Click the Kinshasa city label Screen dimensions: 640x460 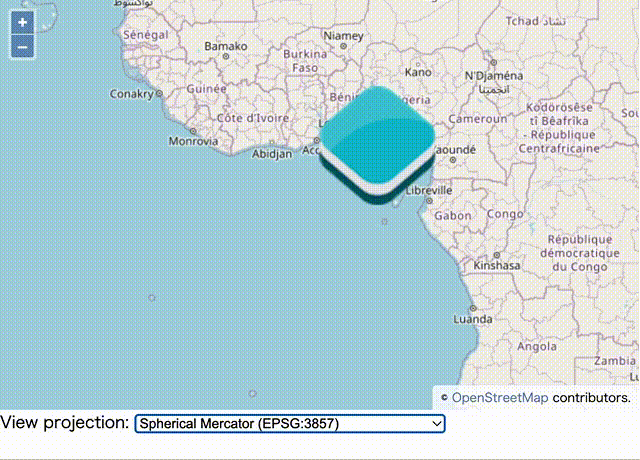[x=497, y=266]
